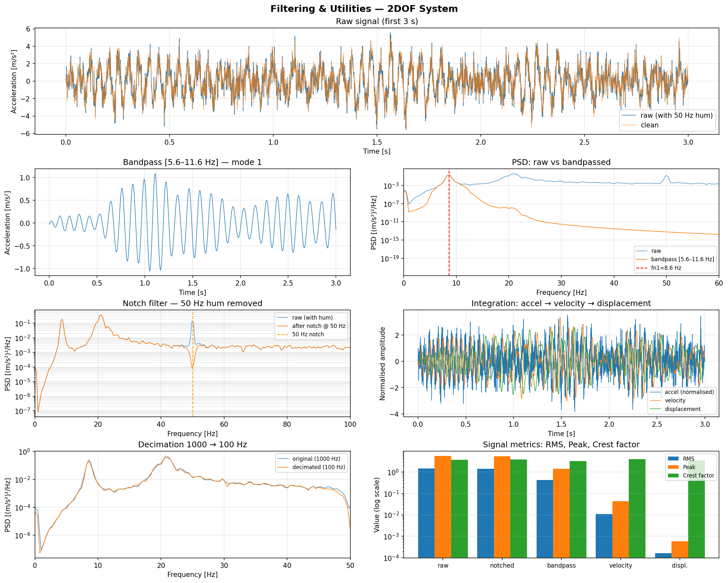Viewport: 728px width, 583px height.
Task: Click the blue RMS legend swatch
Action: tap(673, 459)
